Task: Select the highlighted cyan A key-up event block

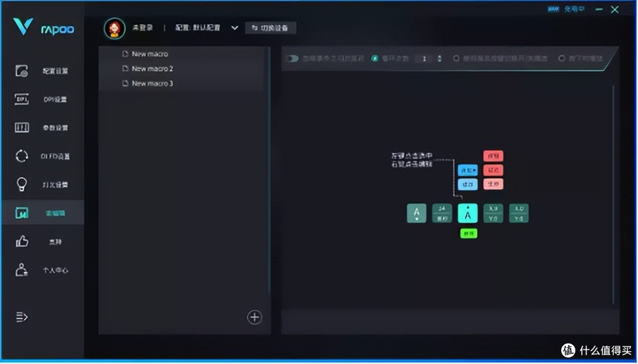Action: coord(467,214)
